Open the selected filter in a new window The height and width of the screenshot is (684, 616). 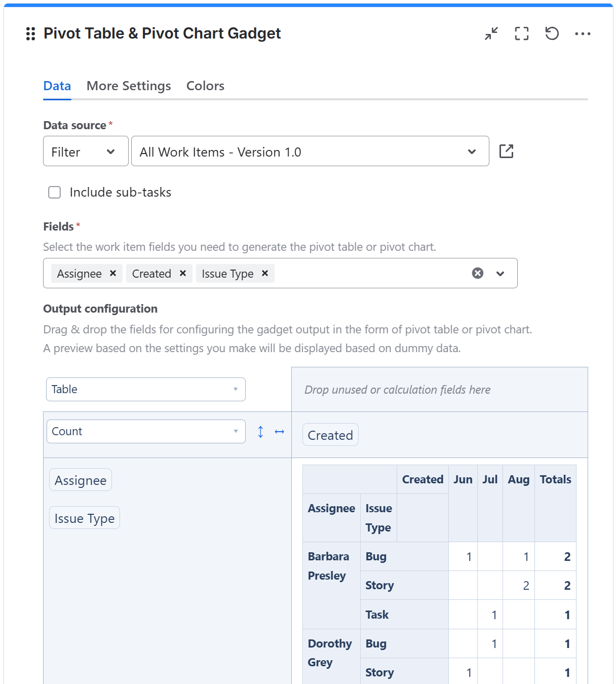point(506,151)
